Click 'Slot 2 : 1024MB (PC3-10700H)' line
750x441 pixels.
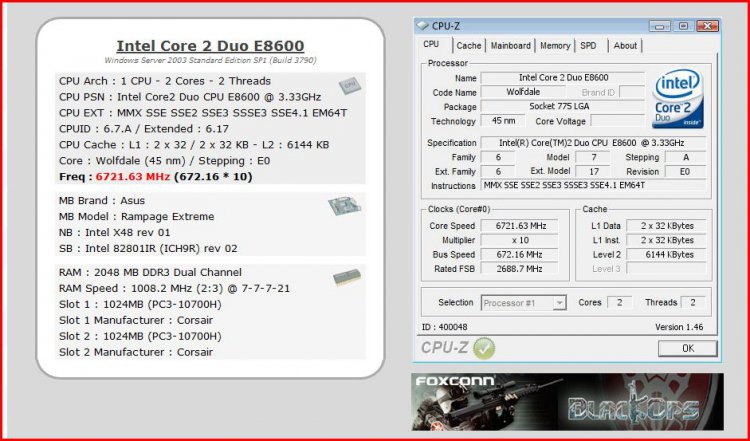coord(140,336)
